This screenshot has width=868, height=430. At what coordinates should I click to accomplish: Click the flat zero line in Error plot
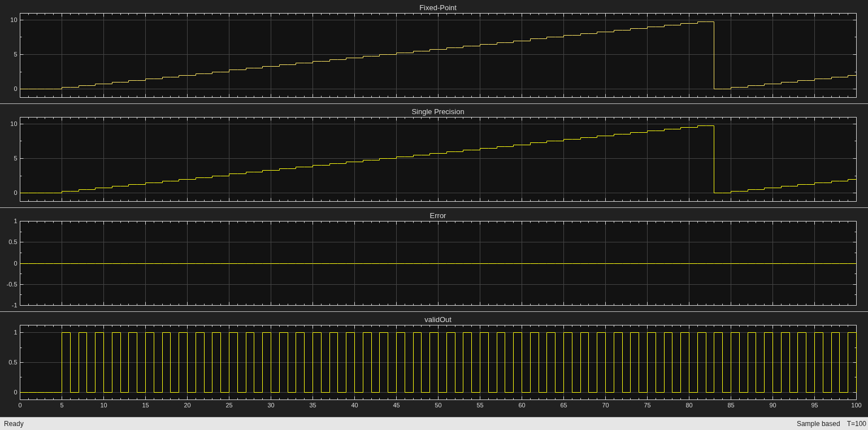coord(438,263)
